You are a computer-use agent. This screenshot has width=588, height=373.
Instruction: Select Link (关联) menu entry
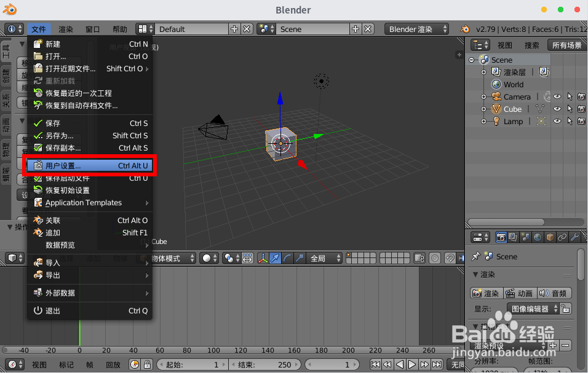coord(90,220)
